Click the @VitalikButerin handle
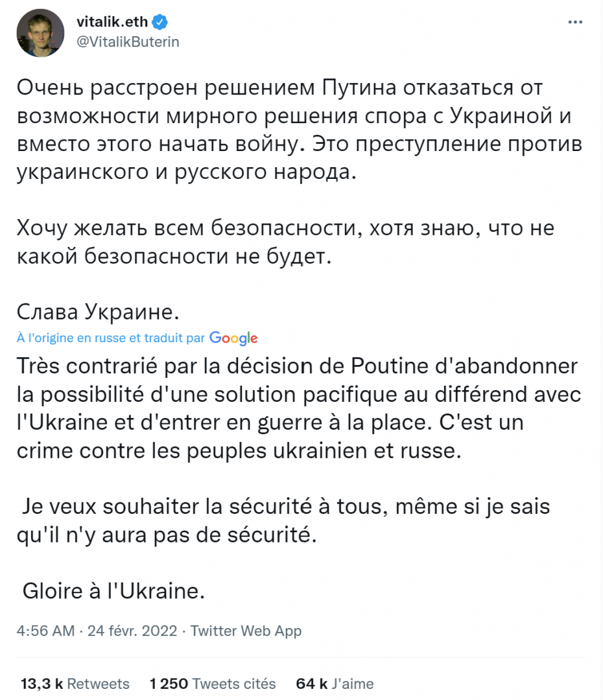The image size is (603, 700). [128, 41]
